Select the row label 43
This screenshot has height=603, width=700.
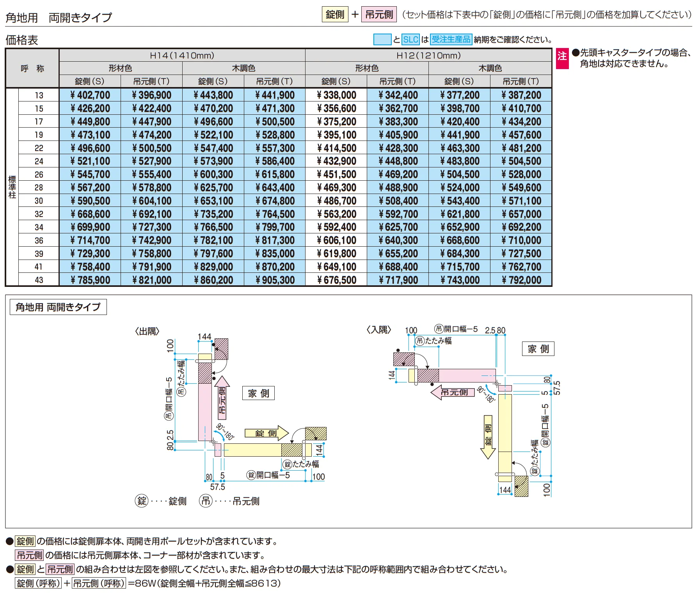tap(39, 280)
